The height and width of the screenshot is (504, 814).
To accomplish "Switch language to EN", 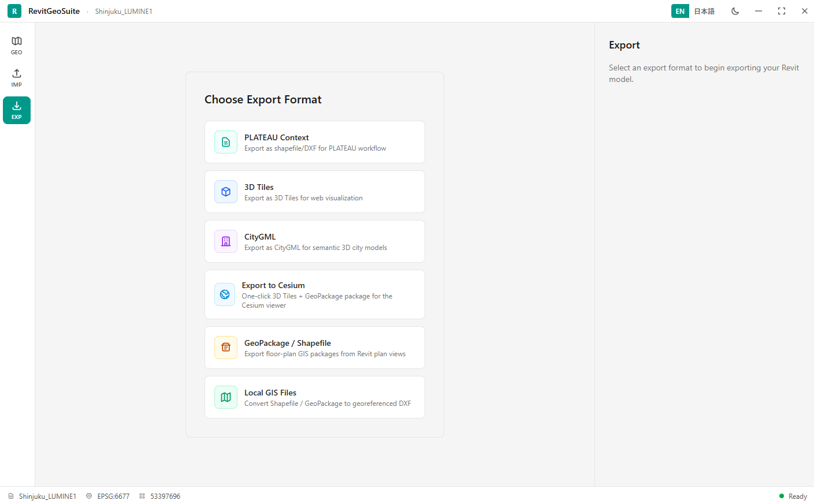I will point(680,11).
